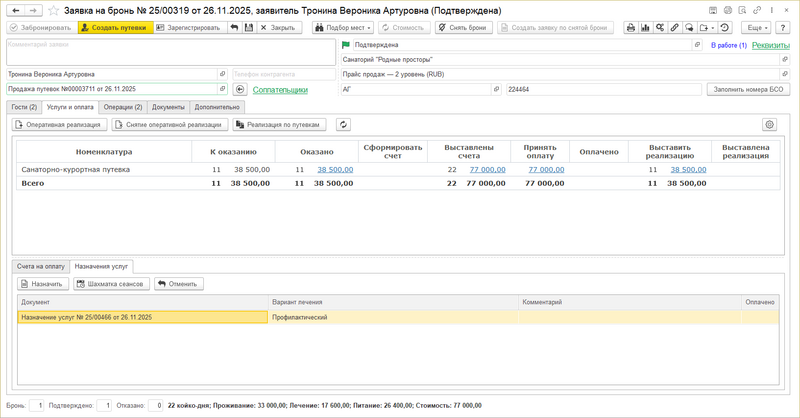Click the refresh icon beside Реализация по путевкам

point(344,125)
